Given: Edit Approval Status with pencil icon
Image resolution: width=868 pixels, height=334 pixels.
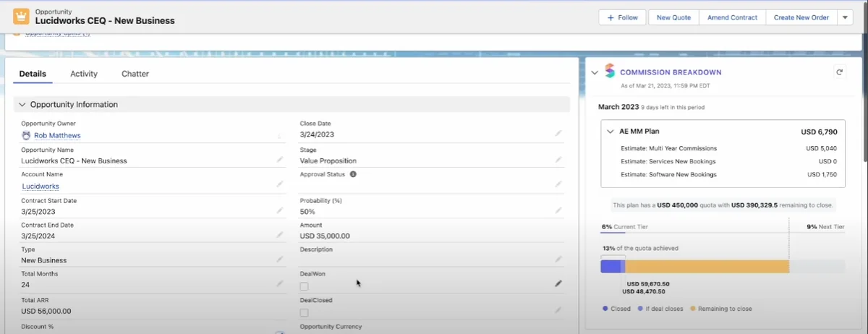Looking at the screenshot, I should [558, 185].
